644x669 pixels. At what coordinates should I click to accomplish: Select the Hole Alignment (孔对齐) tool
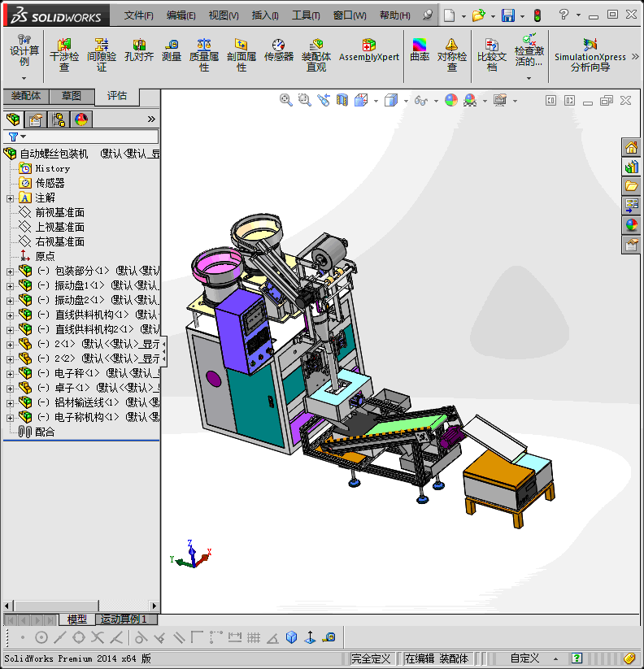click(139, 50)
